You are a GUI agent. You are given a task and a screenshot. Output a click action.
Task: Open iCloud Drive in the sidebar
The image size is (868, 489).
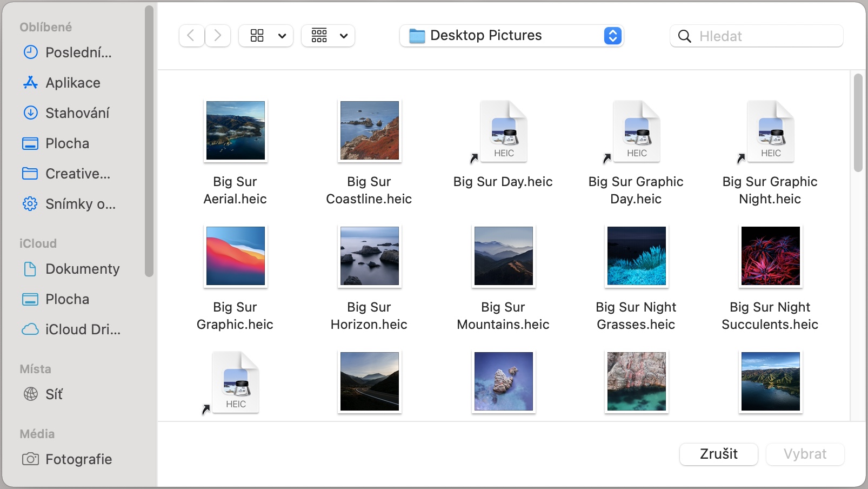[82, 329]
